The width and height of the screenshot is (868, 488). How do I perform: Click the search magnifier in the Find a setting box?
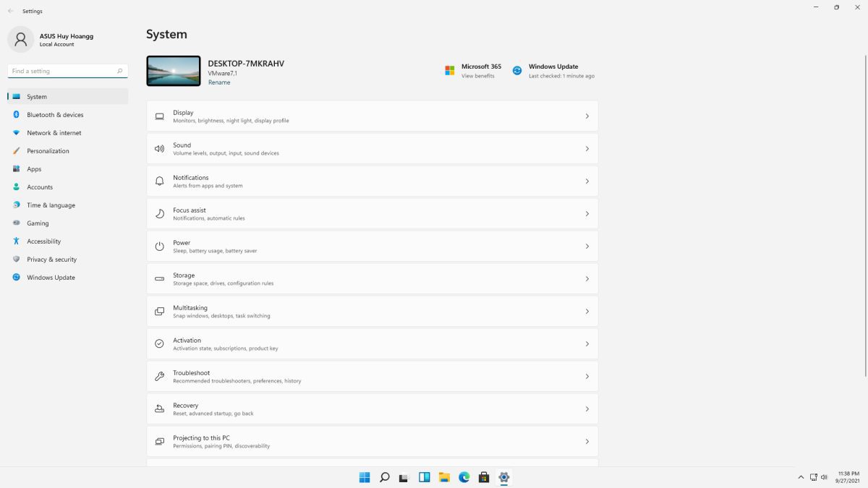120,71
